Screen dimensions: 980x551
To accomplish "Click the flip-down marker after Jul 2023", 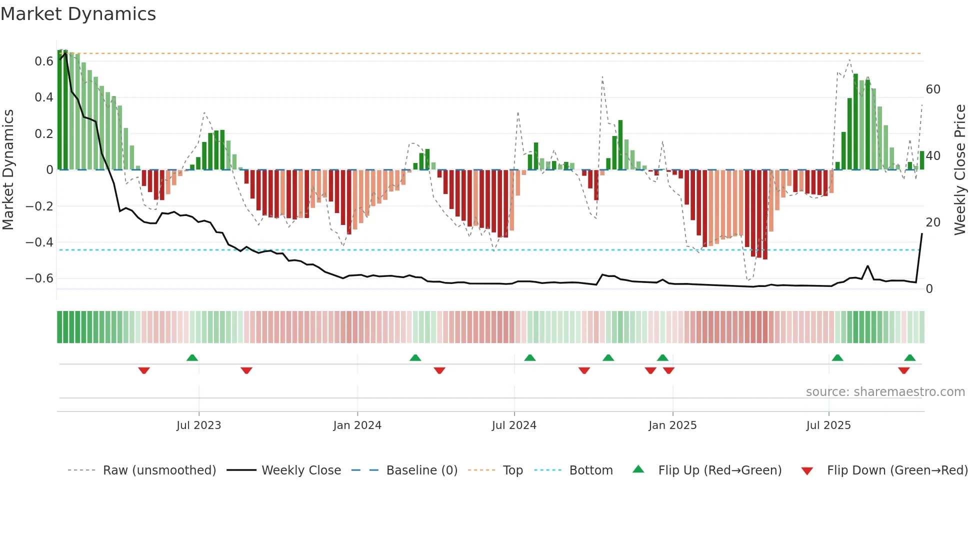I will pyautogui.click(x=246, y=370).
